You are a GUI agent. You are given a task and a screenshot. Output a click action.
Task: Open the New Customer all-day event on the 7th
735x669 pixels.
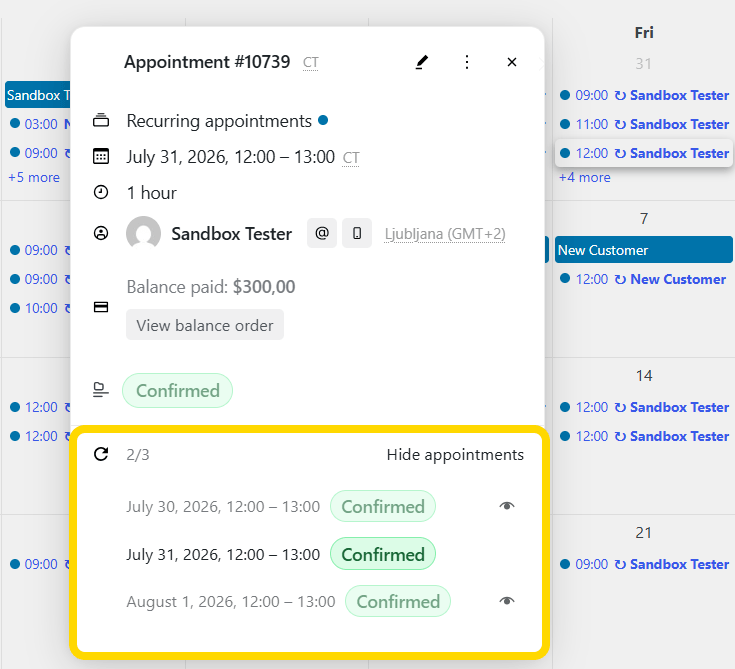tap(644, 250)
